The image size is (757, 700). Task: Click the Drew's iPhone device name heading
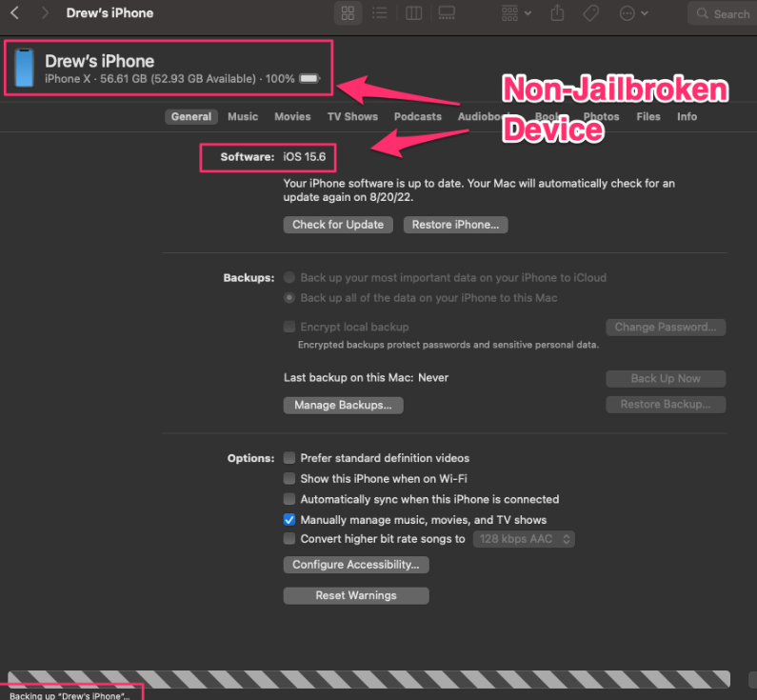click(99, 61)
